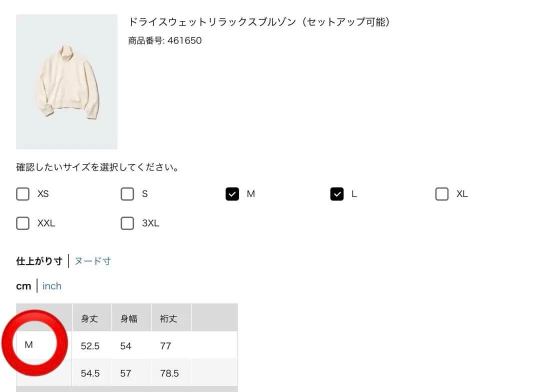Click the M row label in size table
The height and width of the screenshot is (392, 540).
tap(29, 345)
